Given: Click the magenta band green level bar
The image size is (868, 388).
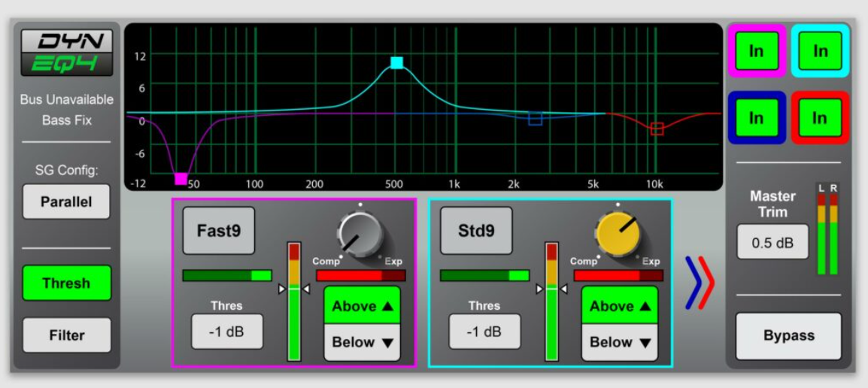Looking at the screenshot, I should (227, 276).
